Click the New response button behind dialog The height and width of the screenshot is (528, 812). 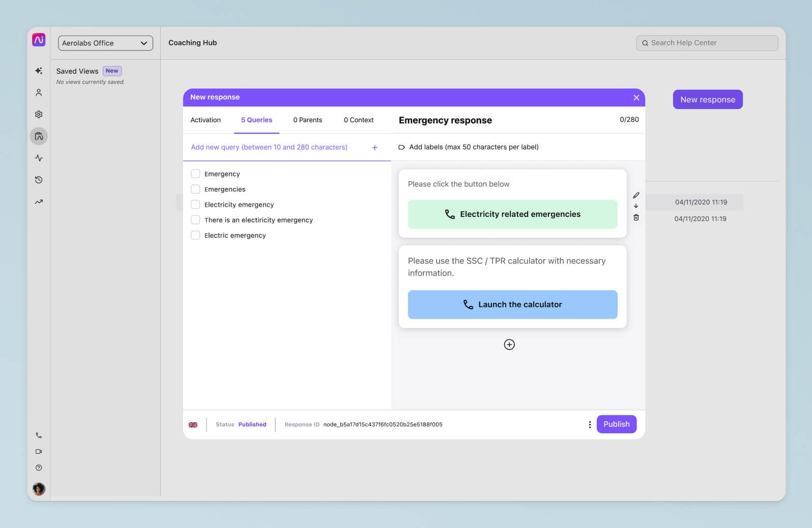click(x=708, y=100)
